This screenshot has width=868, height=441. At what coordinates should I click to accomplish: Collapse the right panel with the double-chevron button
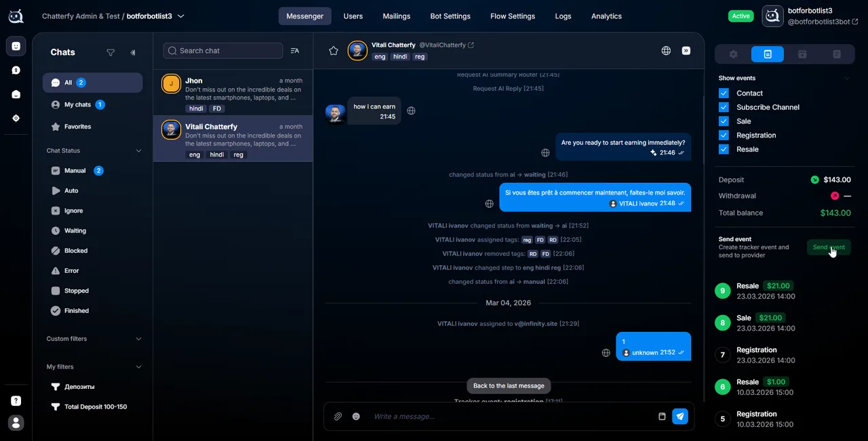click(686, 51)
